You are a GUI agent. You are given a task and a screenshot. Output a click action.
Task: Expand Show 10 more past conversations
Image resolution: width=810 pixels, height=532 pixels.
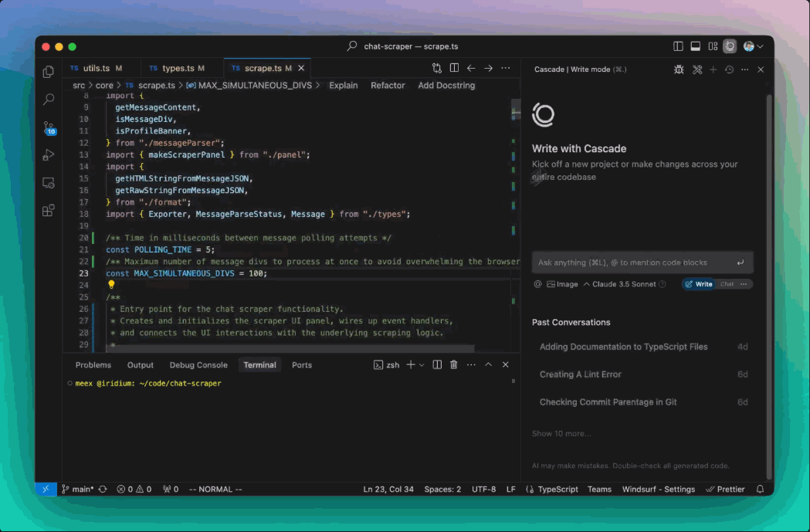561,433
